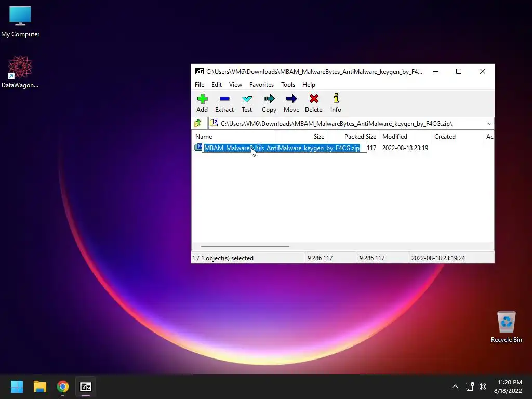Click '1 / 1 object(s) selected' status text
This screenshot has width=532, height=399.
[223, 258]
